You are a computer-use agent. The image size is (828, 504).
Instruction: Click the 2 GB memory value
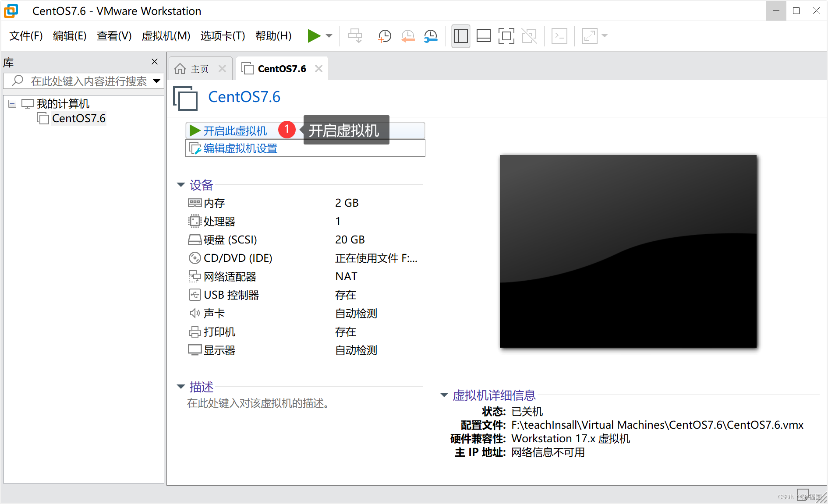(347, 203)
